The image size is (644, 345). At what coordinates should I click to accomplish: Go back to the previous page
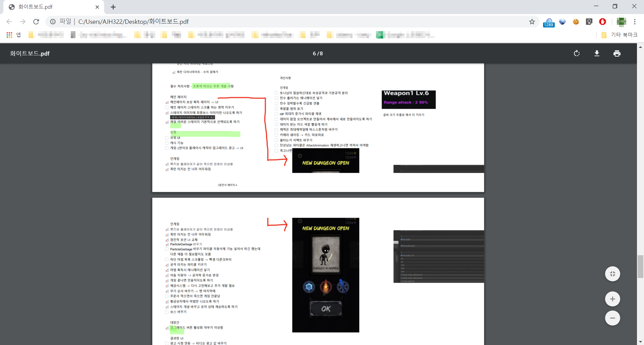(x=9, y=22)
